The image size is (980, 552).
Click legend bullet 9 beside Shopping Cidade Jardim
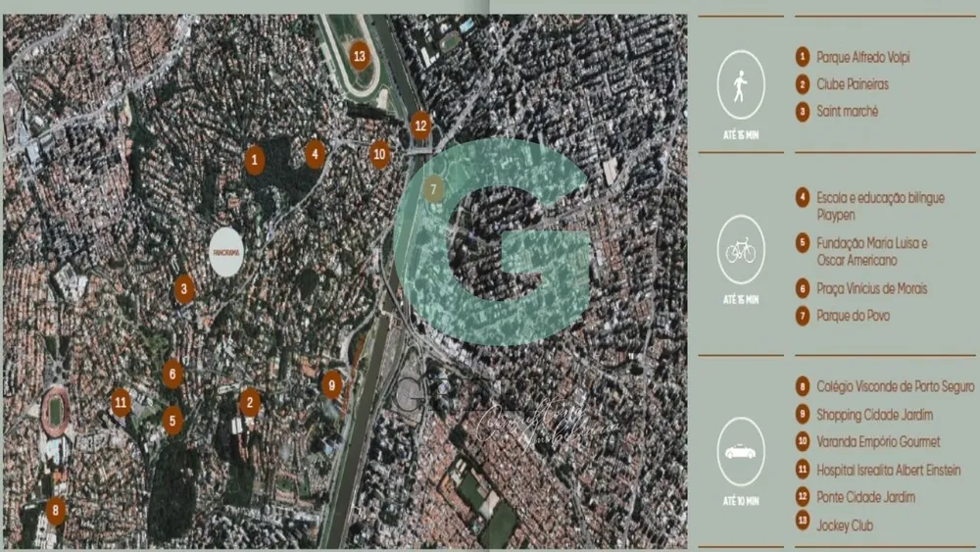coord(803,414)
